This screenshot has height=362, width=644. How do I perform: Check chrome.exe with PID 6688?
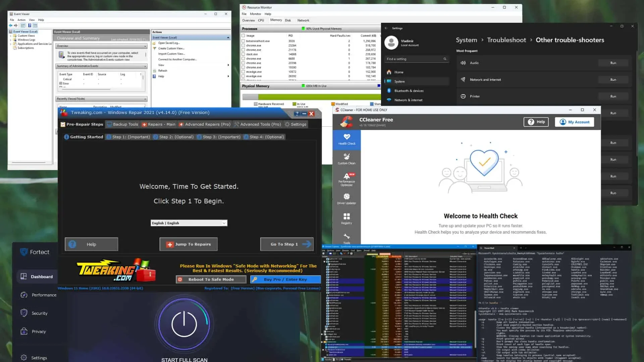click(x=244, y=58)
